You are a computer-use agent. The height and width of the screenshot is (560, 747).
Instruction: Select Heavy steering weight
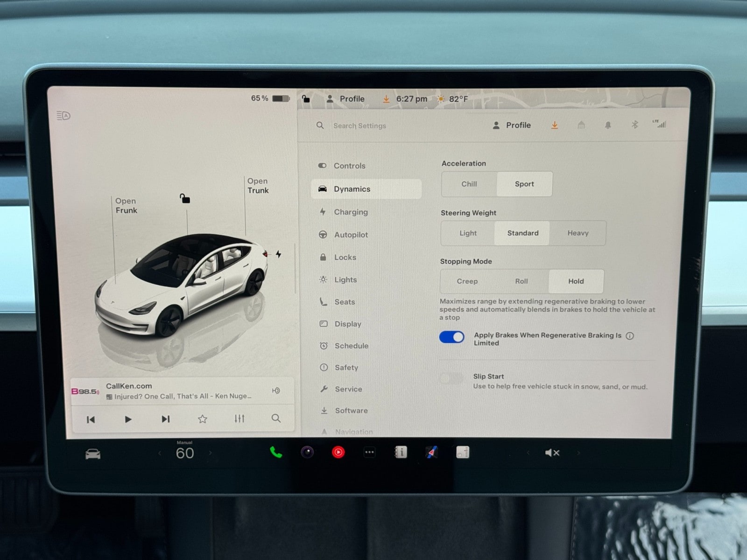click(x=578, y=233)
